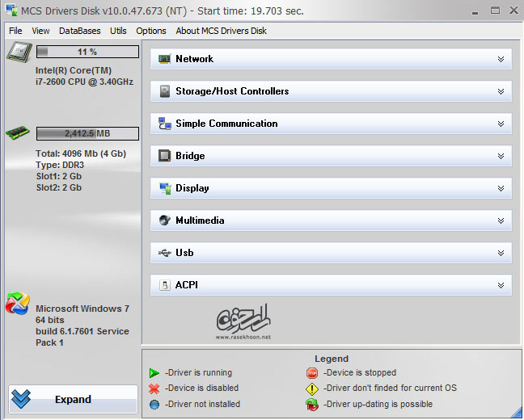Click the CPU processor icon
The width and height of the screenshot is (524, 420).
coord(19,52)
